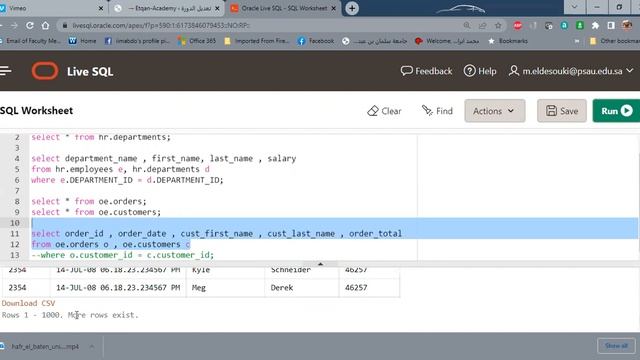Image resolution: width=640 pixels, height=360 pixels.
Task: Download results using Download CSV link
Action: pyautogui.click(x=28, y=303)
